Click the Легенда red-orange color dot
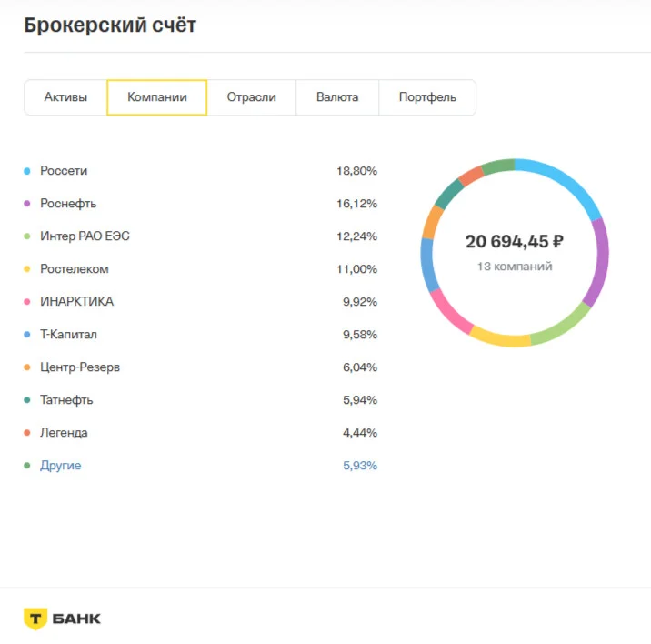651x644 pixels. 27,433
